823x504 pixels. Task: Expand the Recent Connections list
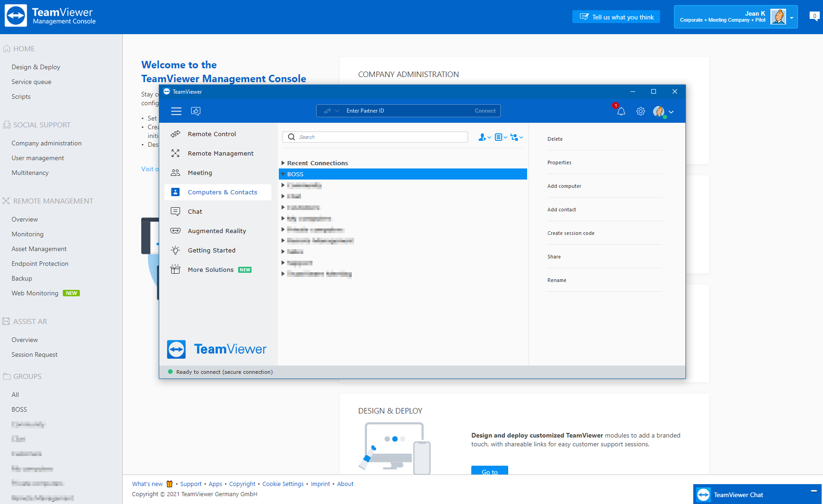(x=283, y=163)
